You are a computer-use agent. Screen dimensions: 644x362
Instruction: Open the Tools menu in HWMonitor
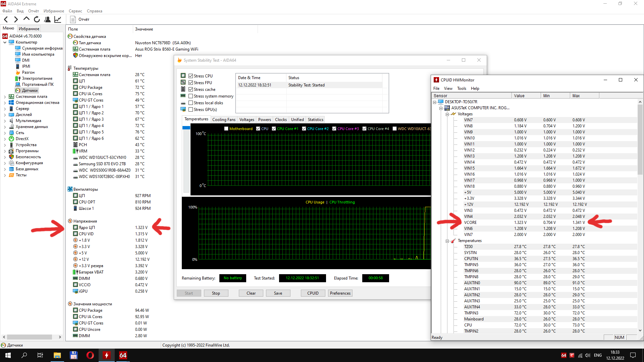click(462, 88)
